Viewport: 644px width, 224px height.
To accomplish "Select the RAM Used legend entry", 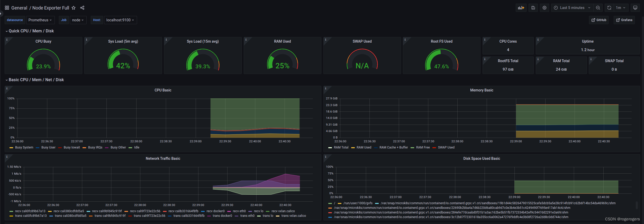I will [x=364, y=147].
